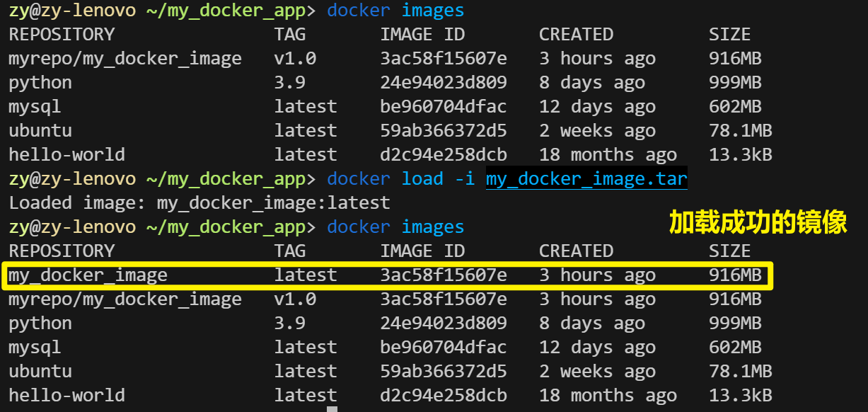Click 602MB size in the second listing
The height and width of the screenshot is (412, 868).
735,348
